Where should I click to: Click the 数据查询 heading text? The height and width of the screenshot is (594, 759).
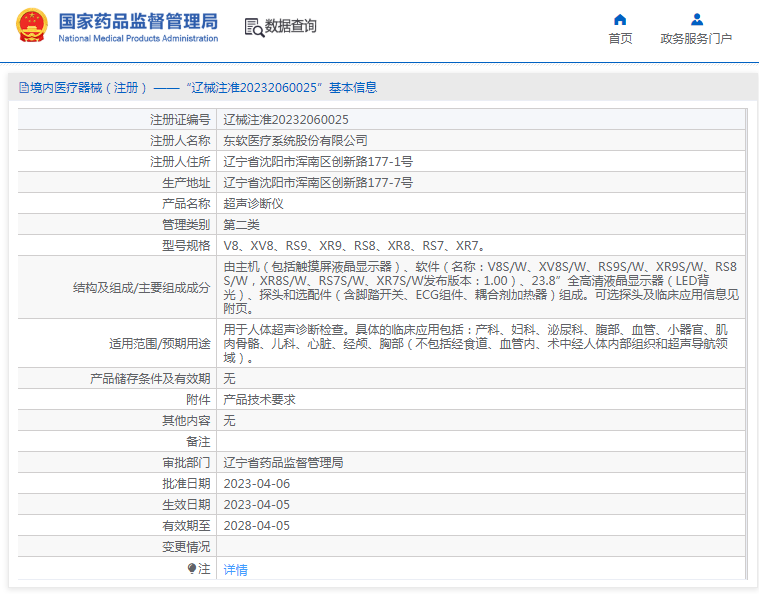pyautogui.click(x=290, y=26)
